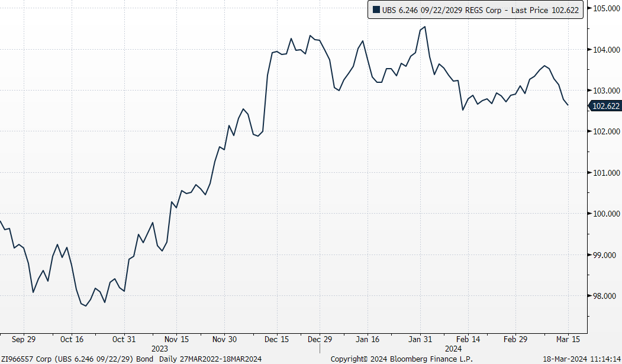Image resolution: width=622 pixels, height=364 pixels.
Task: Click the Dec 29 date label
Action: point(320,339)
